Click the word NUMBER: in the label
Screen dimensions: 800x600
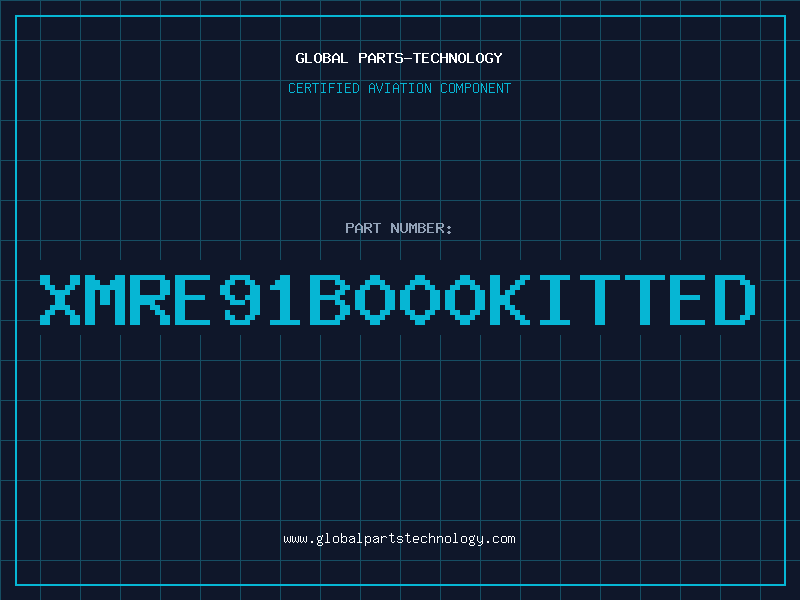pos(421,228)
